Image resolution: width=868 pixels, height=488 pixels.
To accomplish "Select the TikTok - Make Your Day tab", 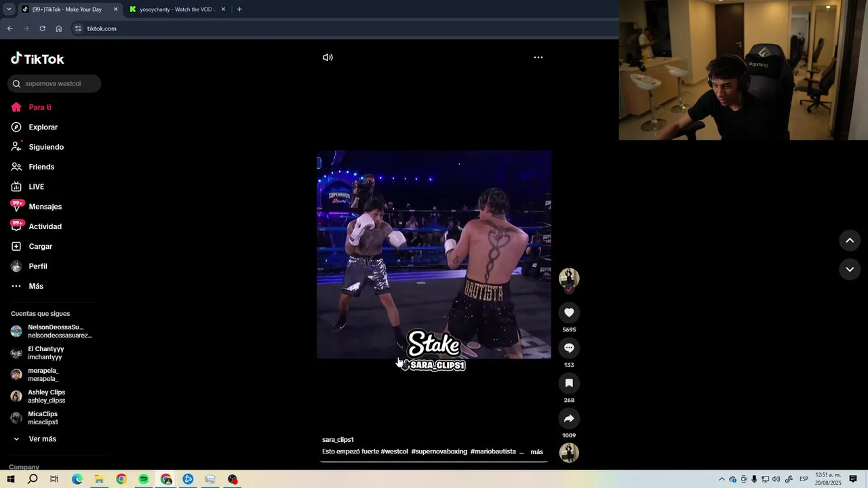I will (66, 9).
